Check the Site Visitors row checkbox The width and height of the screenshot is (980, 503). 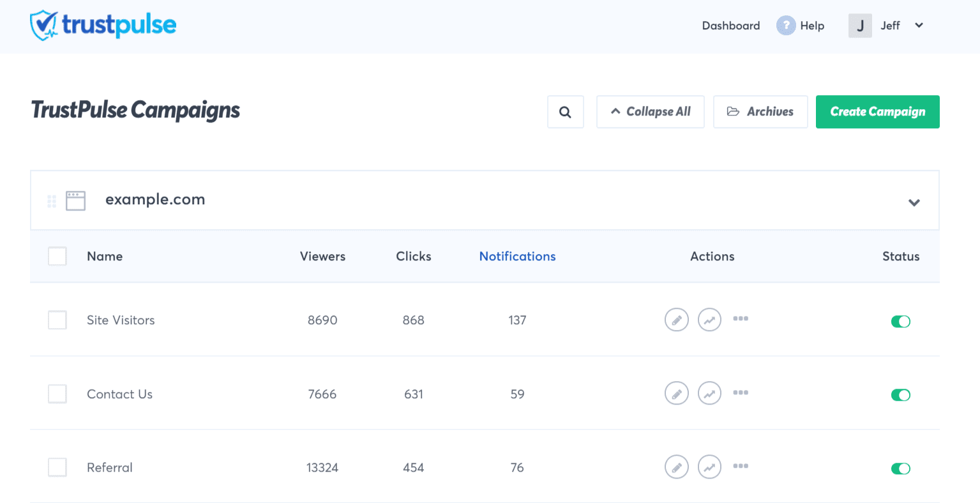[57, 320]
